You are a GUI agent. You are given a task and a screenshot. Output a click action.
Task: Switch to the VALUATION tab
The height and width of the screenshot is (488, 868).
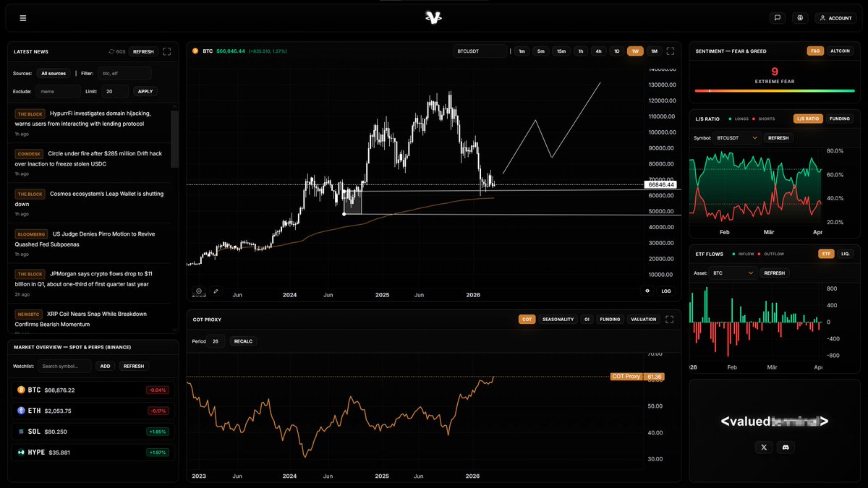point(644,319)
